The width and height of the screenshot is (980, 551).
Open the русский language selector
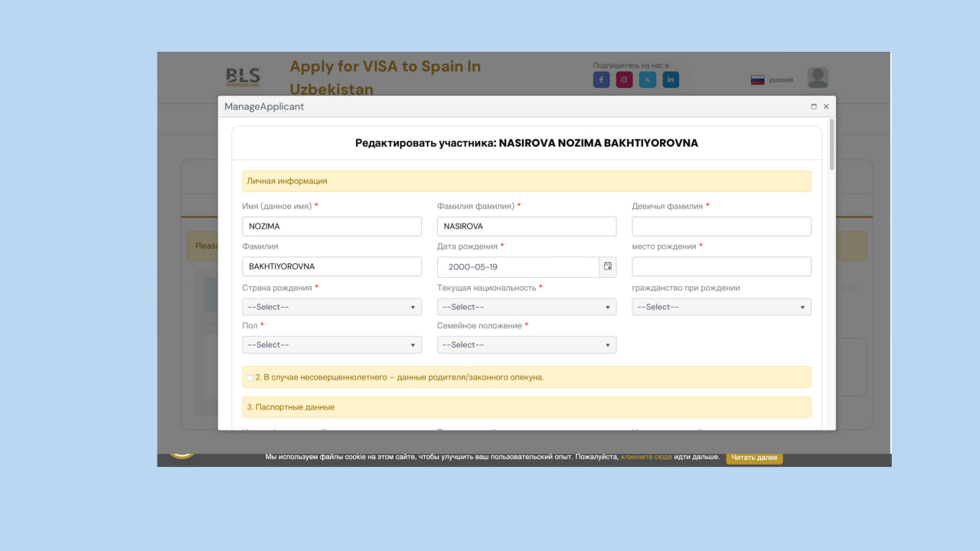click(x=773, y=80)
